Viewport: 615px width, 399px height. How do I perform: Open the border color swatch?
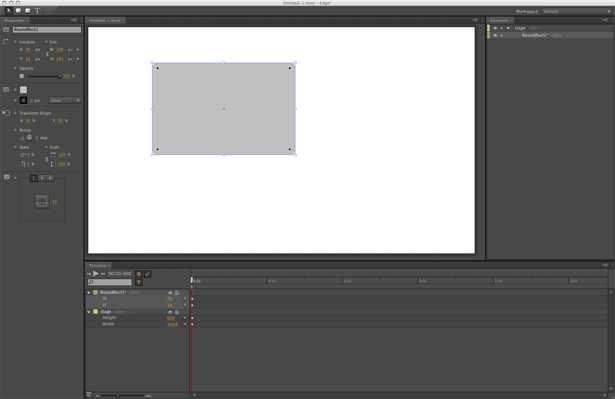click(24, 100)
